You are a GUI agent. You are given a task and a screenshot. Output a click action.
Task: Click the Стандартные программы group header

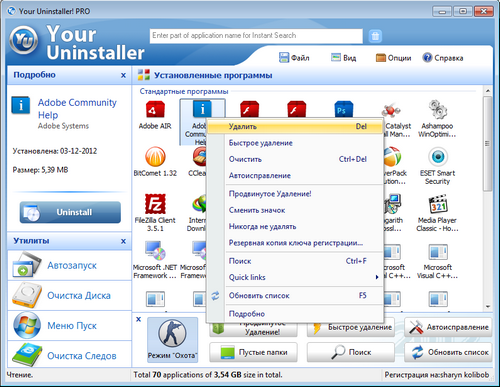pos(184,91)
